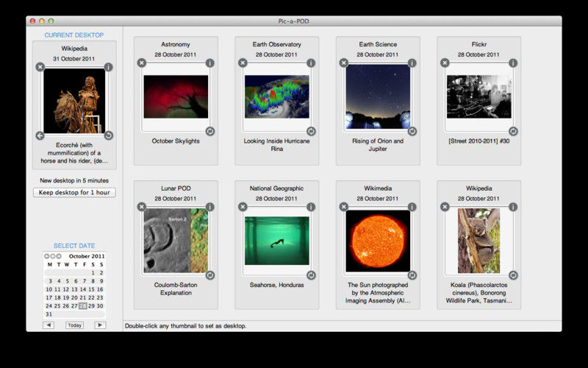Refresh the Wikimedia Sun picture
The width and height of the screenshot is (588, 368).
tap(412, 275)
